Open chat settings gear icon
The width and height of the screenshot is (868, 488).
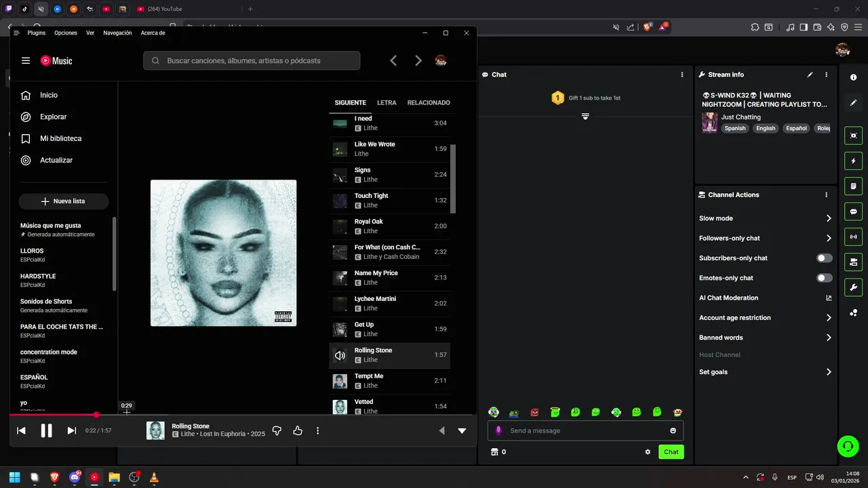click(648, 452)
